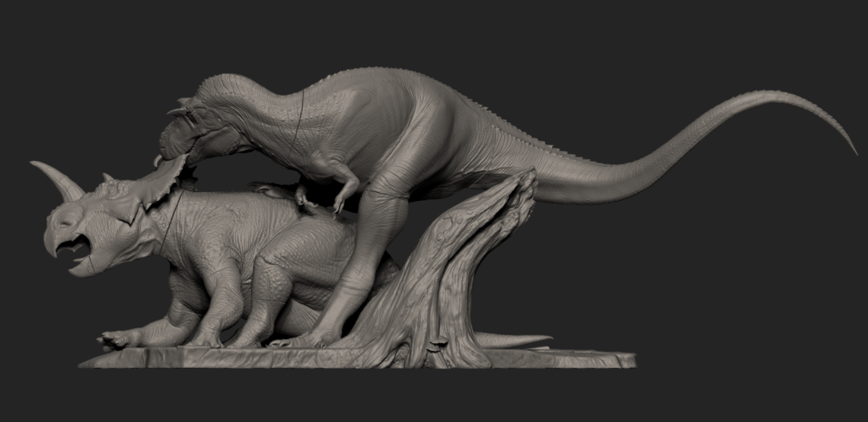Select the middle of the predator's tail

pyautogui.click(x=656, y=160)
